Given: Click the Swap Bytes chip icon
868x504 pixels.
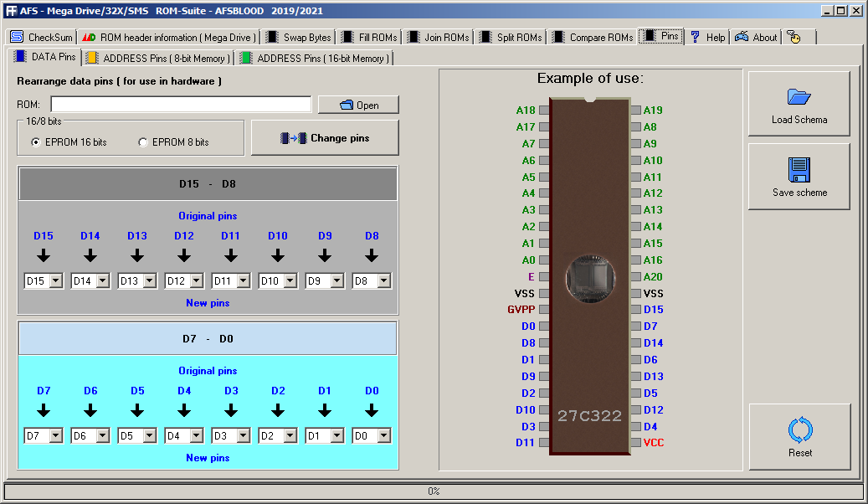Looking at the screenshot, I should [x=272, y=37].
